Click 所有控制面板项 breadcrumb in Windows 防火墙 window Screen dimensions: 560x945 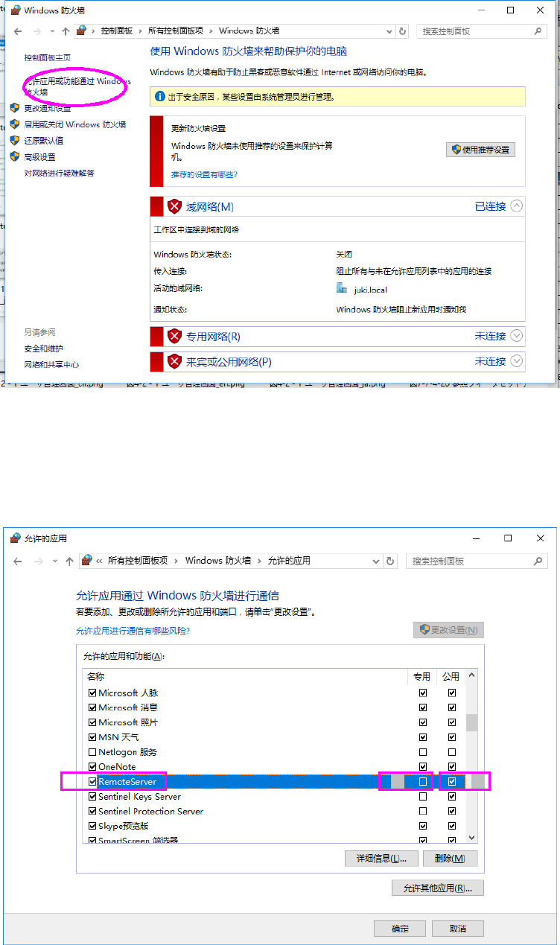click(x=176, y=31)
